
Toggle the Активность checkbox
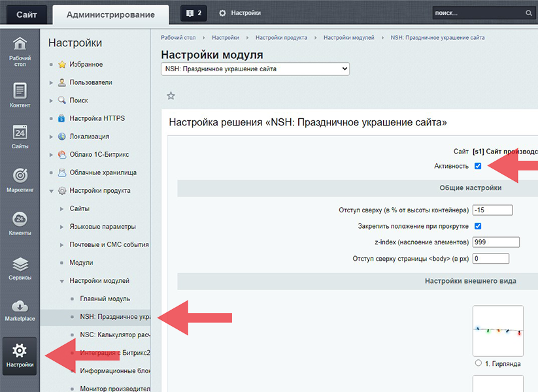[478, 166]
